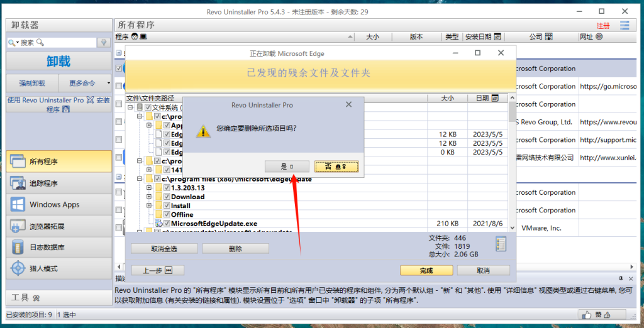Select 所有程序 in the sidebar
644x328 pixels.
click(58, 161)
